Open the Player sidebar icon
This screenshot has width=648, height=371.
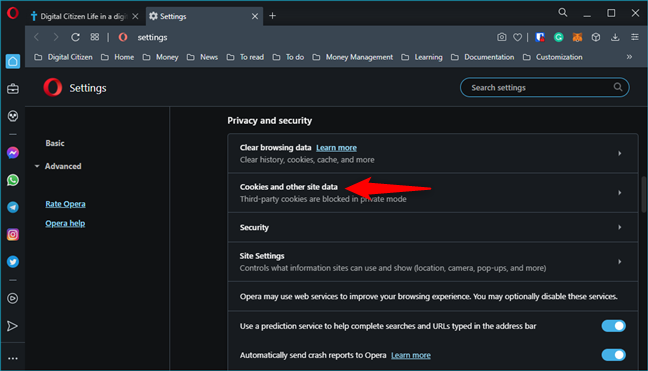13,298
